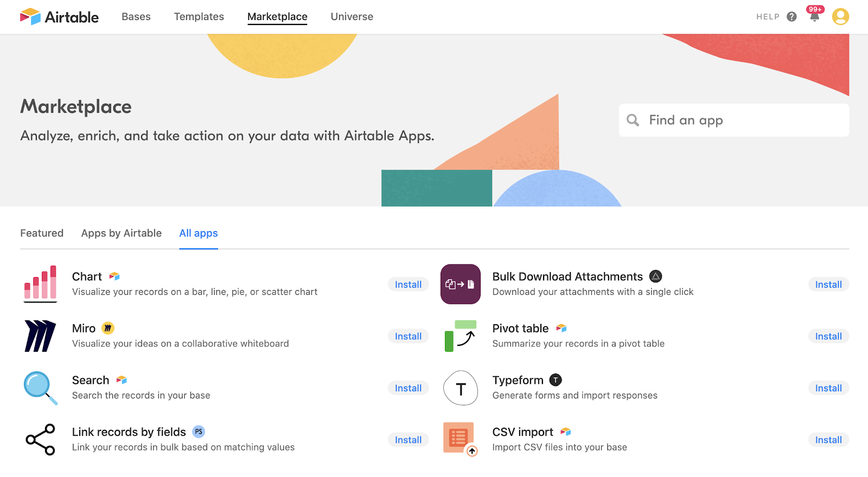Click the Chart app bar graph icon

40,283
